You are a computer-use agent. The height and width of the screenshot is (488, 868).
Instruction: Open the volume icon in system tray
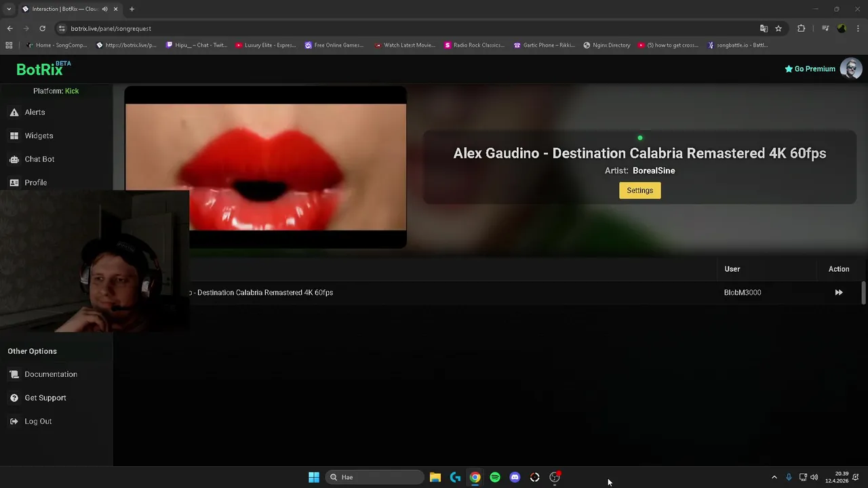(814, 477)
